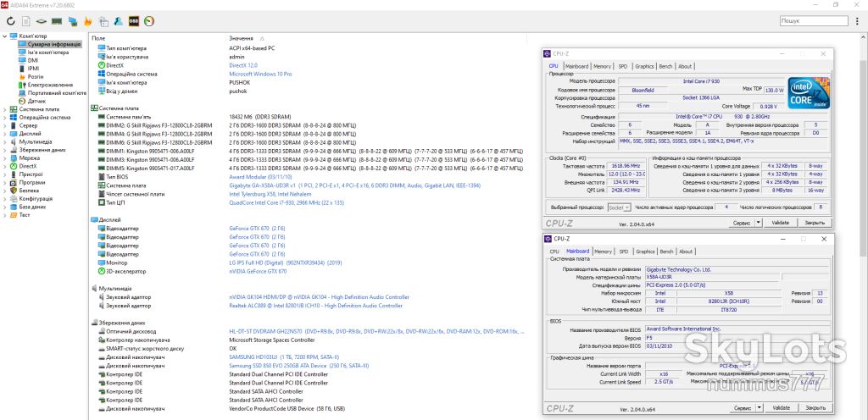Open the OSD panel toolbar icon
The image size is (868, 420).
pyautogui.click(x=133, y=21)
